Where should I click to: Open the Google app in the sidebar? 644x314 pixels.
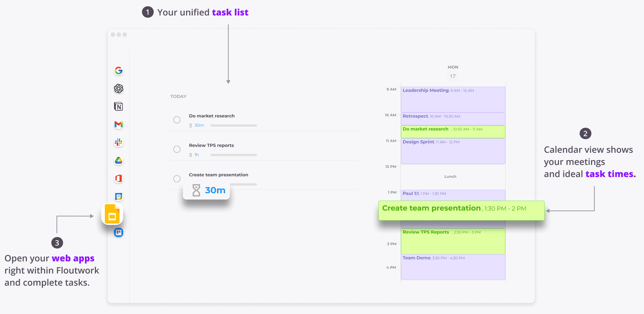tap(118, 71)
